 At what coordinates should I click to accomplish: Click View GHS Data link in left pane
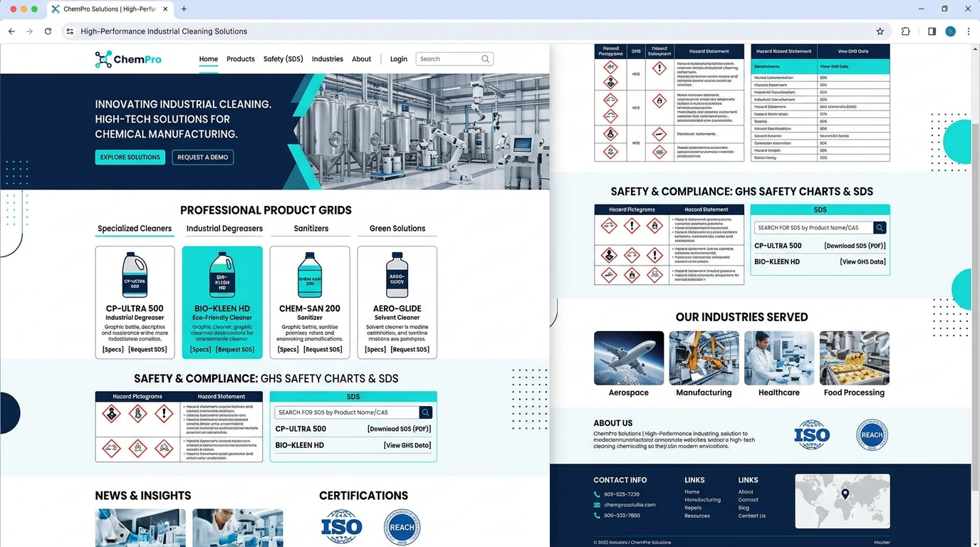407,445
